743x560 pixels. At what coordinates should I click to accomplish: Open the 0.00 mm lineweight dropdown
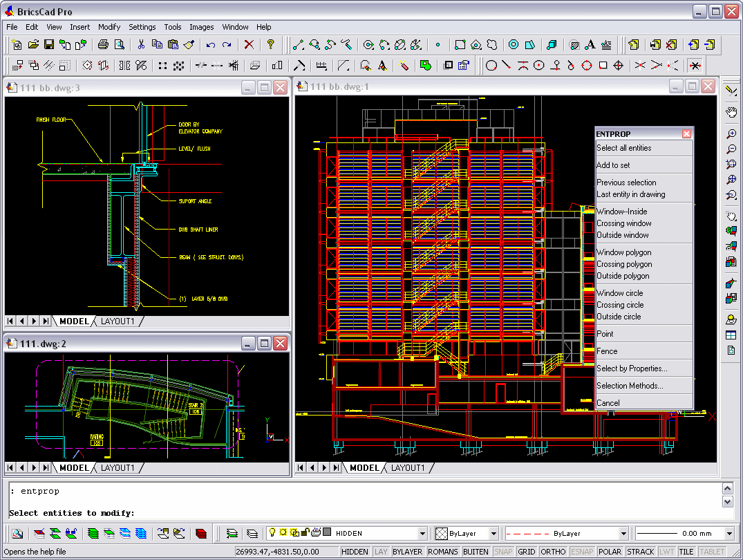tap(728, 534)
